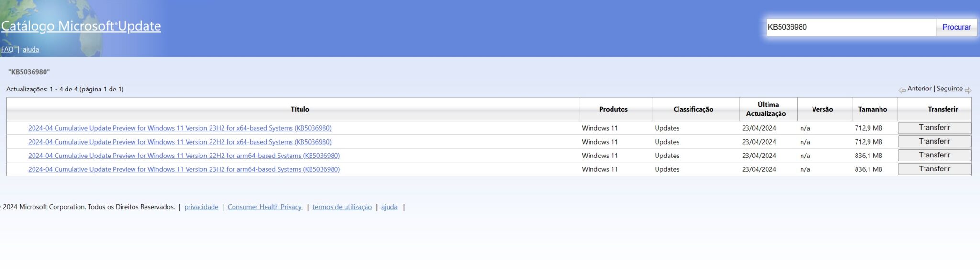
Task: Select 836,1 MB size of 22H2 arm64 row
Action: (868, 156)
